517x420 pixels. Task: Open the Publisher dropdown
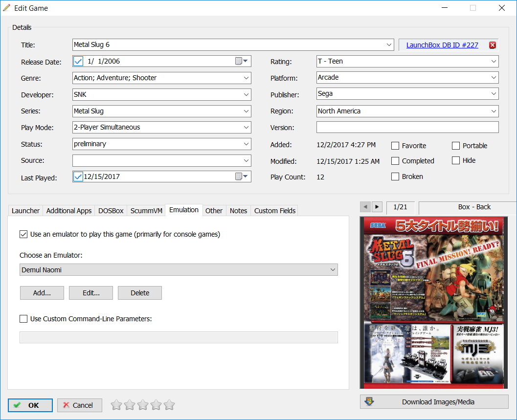click(494, 93)
